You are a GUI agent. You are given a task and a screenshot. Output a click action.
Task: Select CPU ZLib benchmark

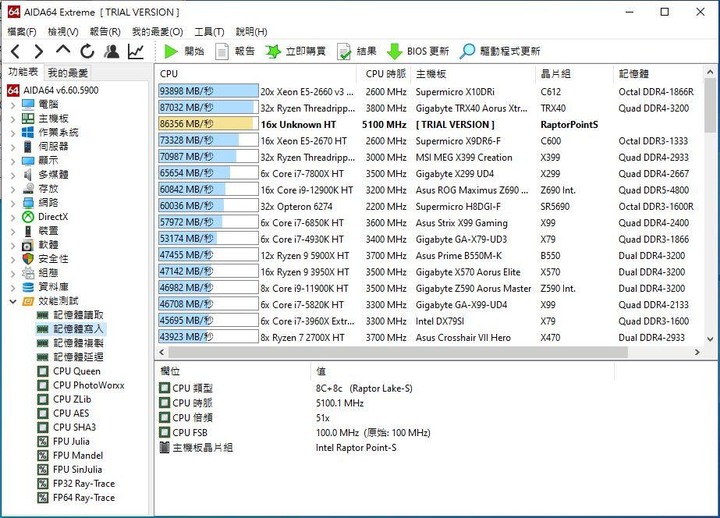point(64,399)
